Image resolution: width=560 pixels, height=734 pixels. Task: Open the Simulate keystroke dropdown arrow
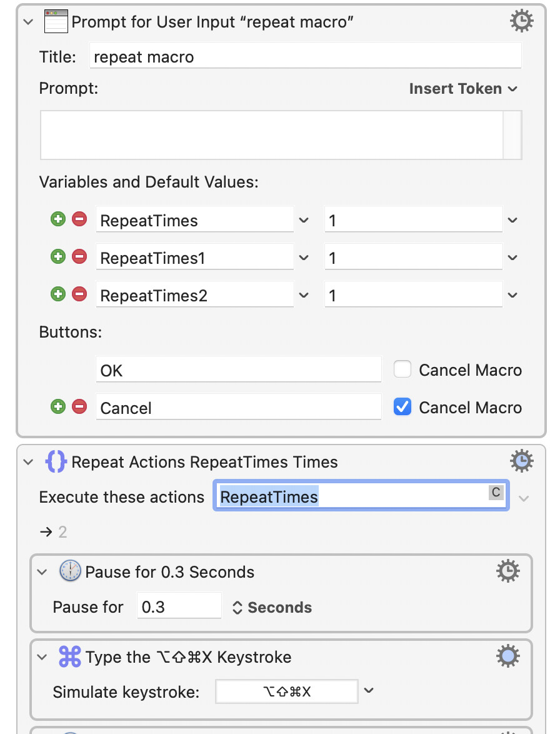pyautogui.click(x=369, y=690)
